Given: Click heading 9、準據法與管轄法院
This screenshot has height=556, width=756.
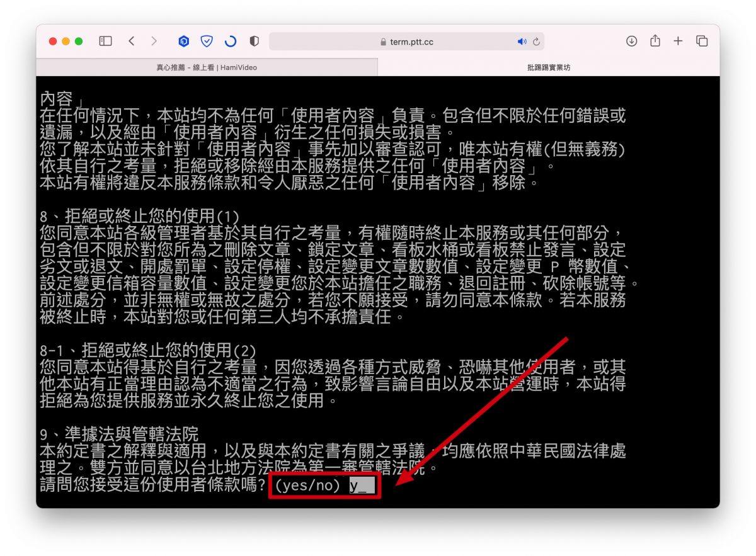Looking at the screenshot, I should point(119,434).
